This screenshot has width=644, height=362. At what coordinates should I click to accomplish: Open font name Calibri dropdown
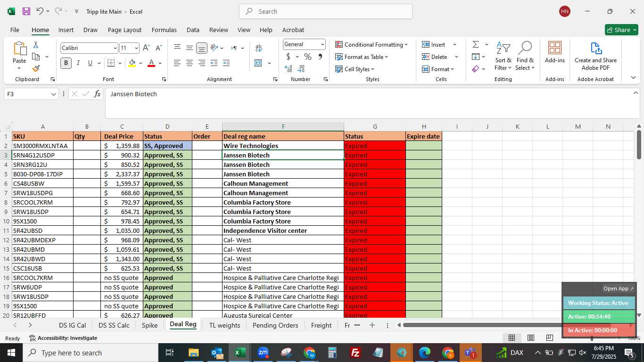point(115,48)
